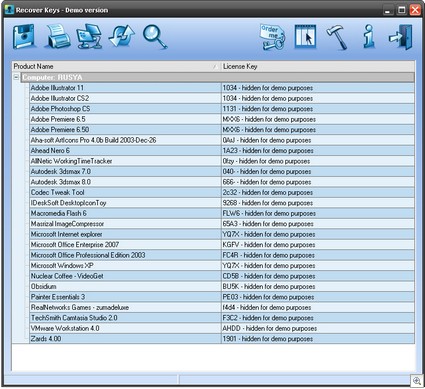The height and width of the screenshot is (389, 425).
Task: Select Microsoft Office Professional Edition 2003 row
Action: pos(222,255)
